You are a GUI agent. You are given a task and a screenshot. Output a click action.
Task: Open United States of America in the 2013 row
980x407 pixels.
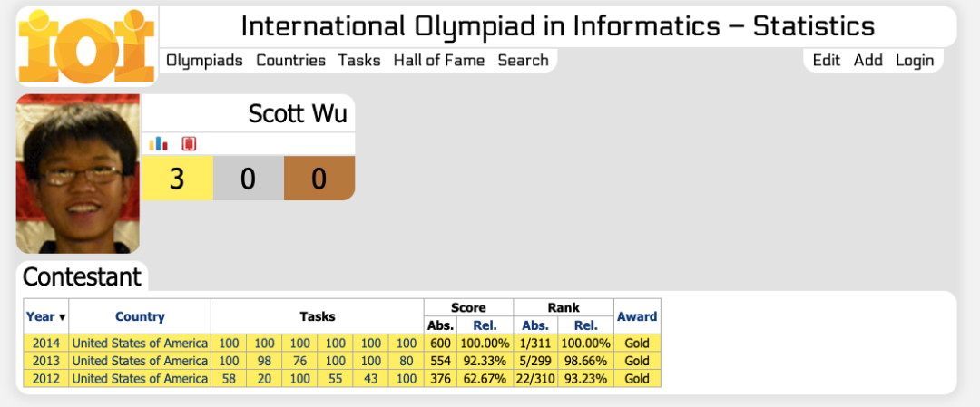(x=140, y=361)
